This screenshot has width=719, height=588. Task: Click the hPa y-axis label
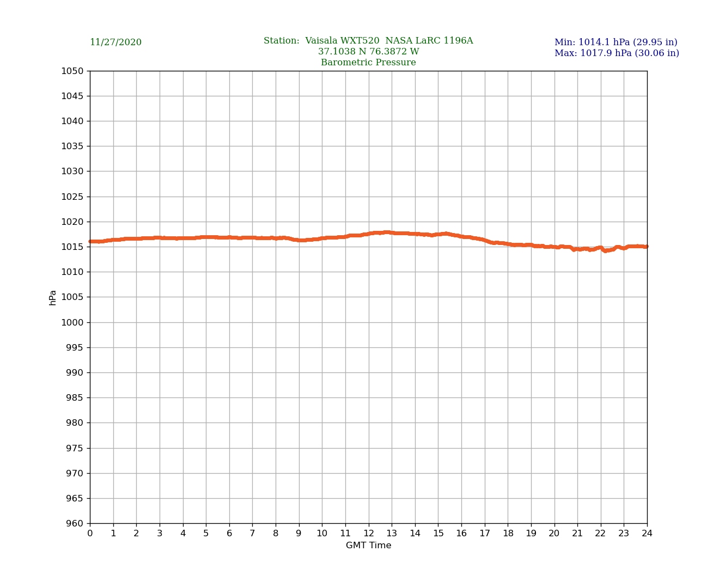click(53, 297)
